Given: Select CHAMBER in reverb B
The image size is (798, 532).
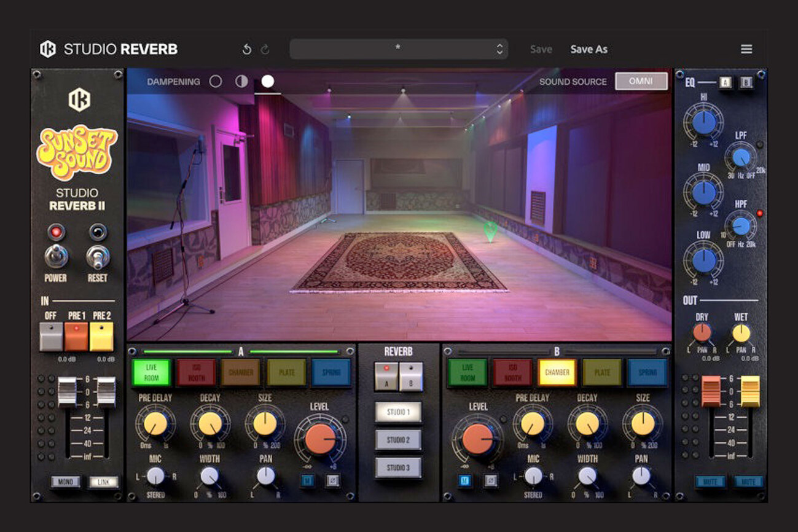Looking at the screenshot, I should point(557,372).
